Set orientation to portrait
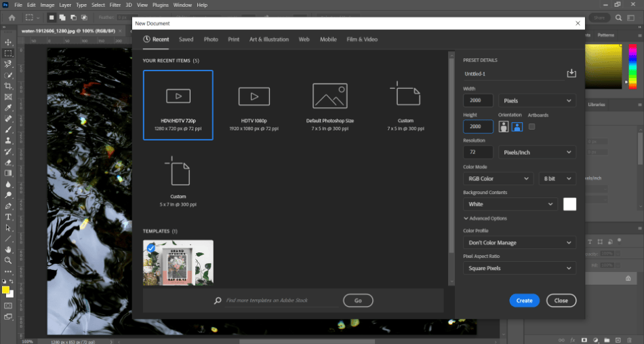The height and width of the screenshot is (344, 644). pyautogui.click(x=504, y=126)
